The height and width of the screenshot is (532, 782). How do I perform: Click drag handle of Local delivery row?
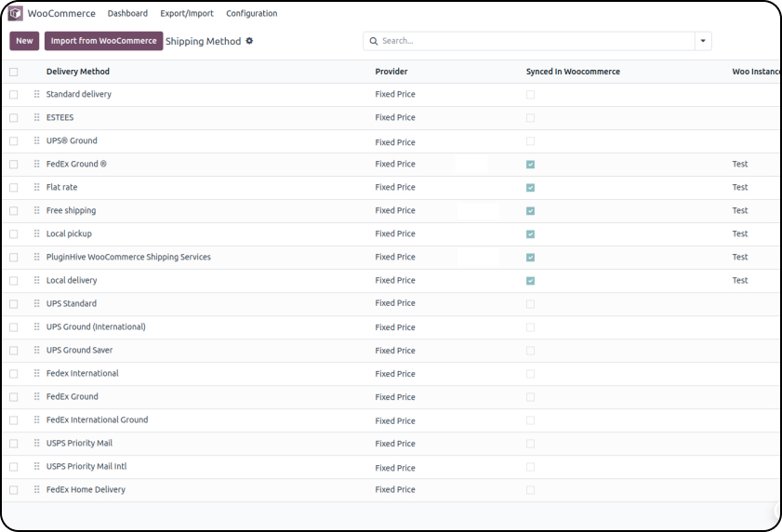point(37,280)
